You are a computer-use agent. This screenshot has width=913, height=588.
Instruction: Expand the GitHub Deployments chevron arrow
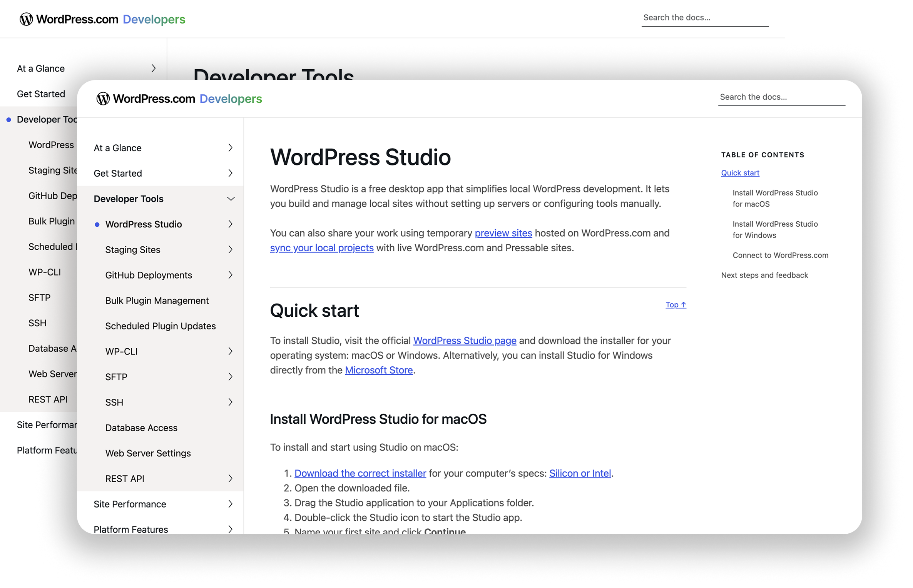(230, 275)
